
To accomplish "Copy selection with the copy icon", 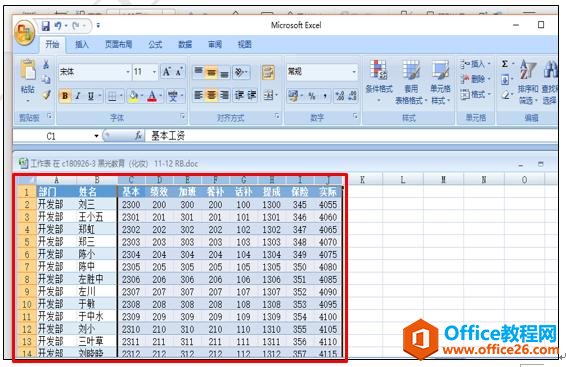I will click(46, 79).
